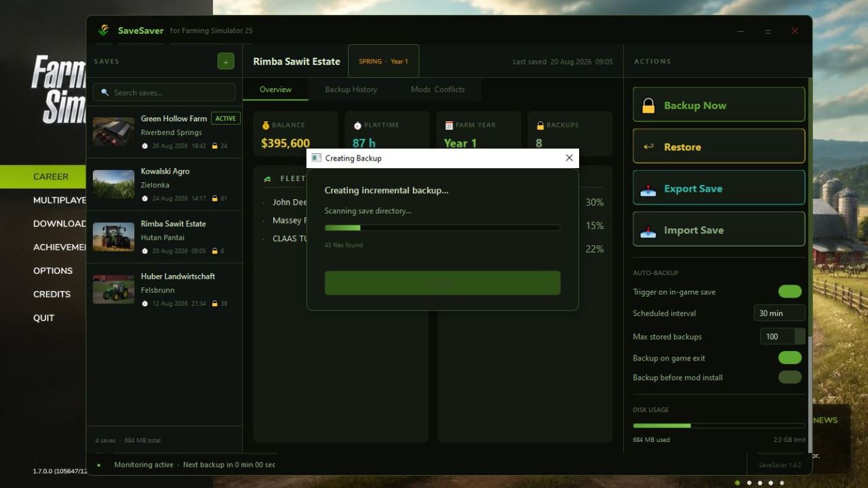Select the Green Hollow Farm thumbnail

pos(113,131)
